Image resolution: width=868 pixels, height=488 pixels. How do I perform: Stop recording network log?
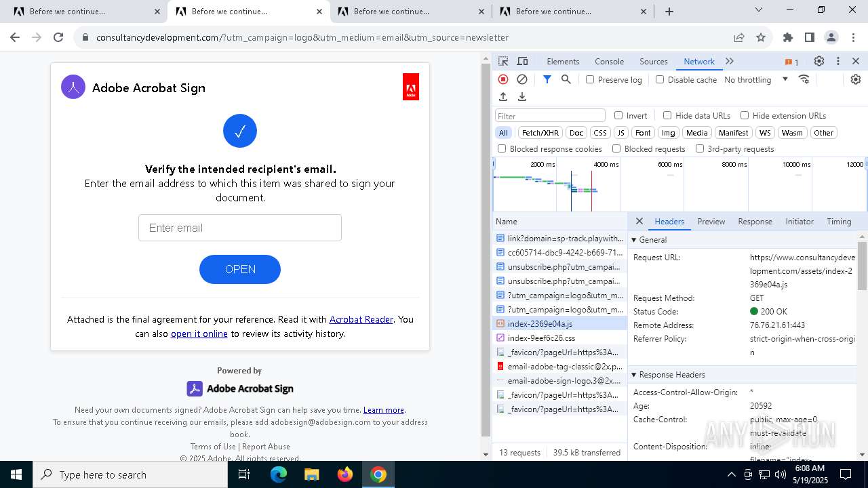point(503,79)
